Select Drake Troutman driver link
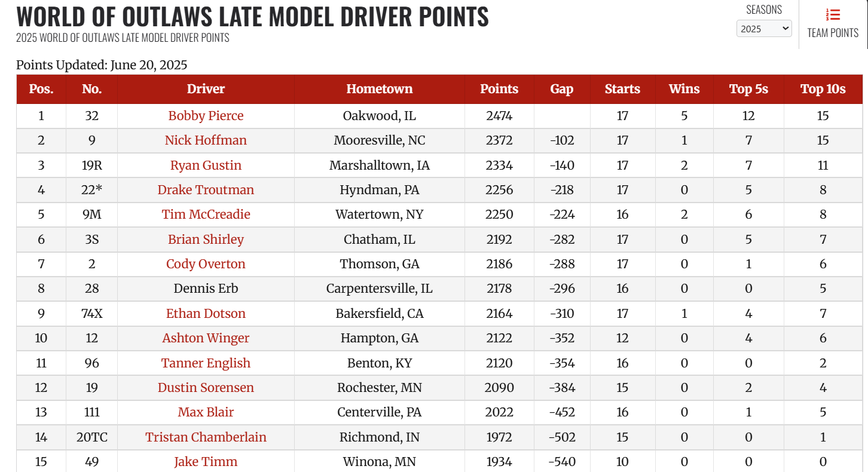Screen dimensions: 868x472 (x=206, y=190)
